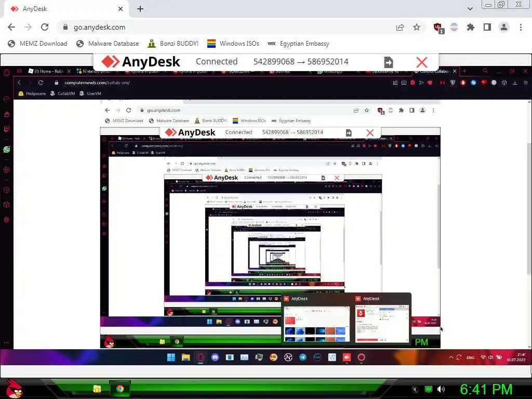Open Telegram on the remote taskbar
This screenshot has width=532, height=399.
(303, 357)
